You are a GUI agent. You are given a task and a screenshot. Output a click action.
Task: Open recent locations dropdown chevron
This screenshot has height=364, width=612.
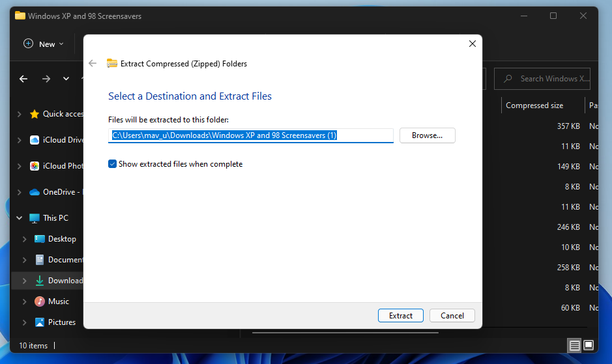coord(66,79)
